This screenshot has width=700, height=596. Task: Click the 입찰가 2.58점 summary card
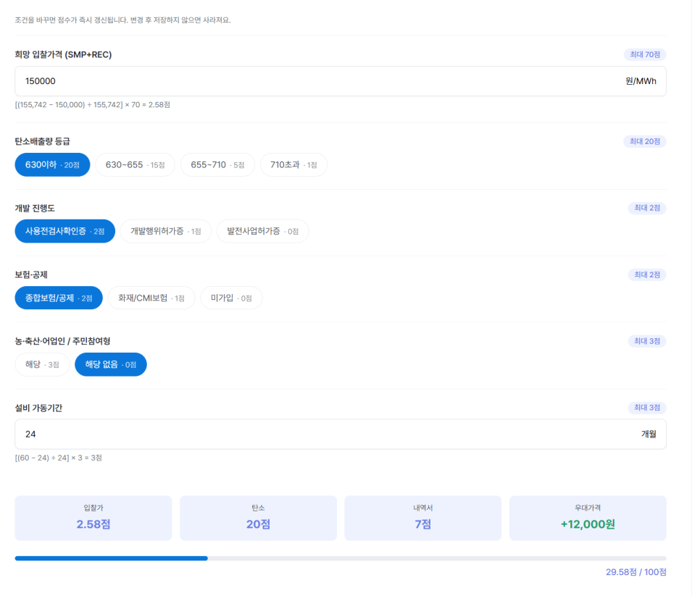[x=93, y=519]
